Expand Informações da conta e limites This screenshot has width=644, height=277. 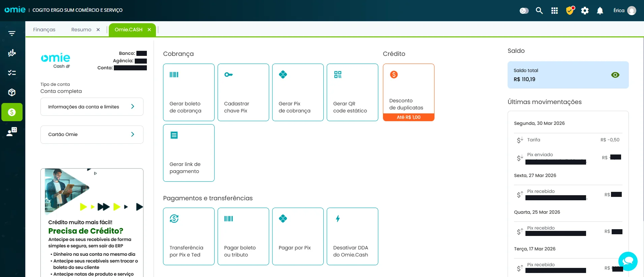(x=92, y=107)
